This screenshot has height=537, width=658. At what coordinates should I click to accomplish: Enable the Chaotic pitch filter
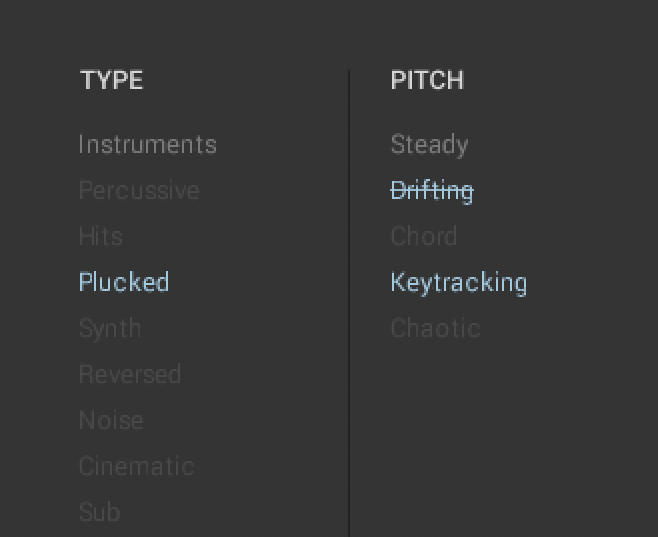click(x=435, y=329)
